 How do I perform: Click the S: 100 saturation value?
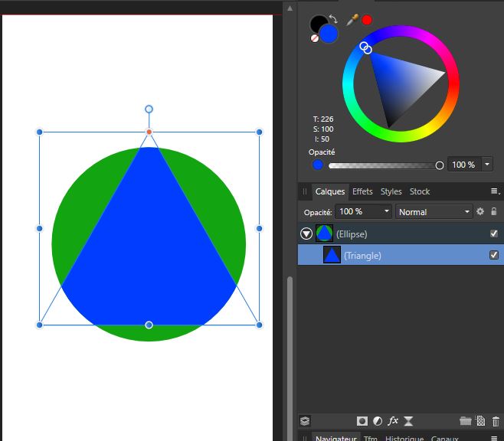(x=323, y=129)
